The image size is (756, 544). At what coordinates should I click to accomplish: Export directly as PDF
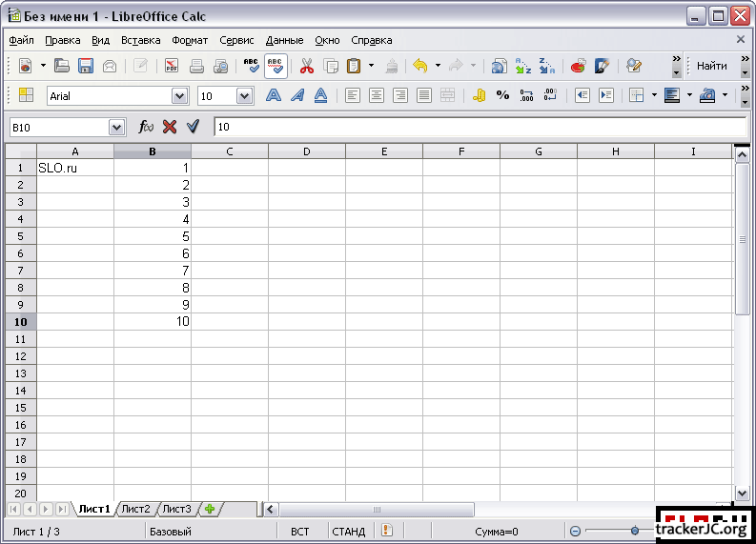coord(172,66)
